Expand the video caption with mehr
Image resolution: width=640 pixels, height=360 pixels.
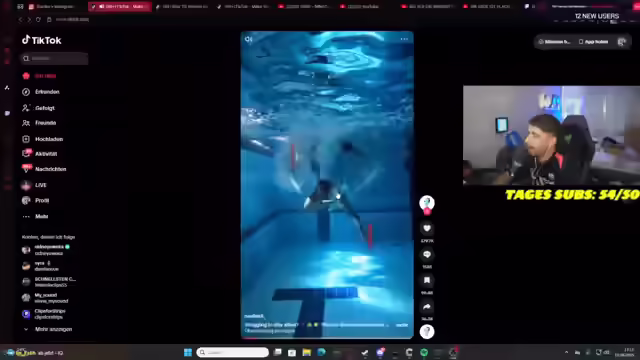[x=402, y=325]
